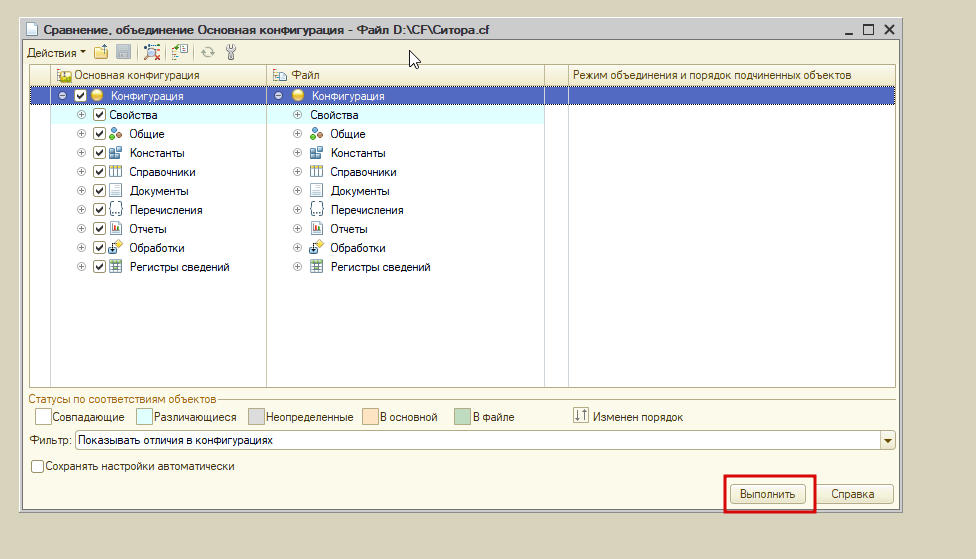Close the comparison window
976x559 pixels.
click(x=889, y=29)
